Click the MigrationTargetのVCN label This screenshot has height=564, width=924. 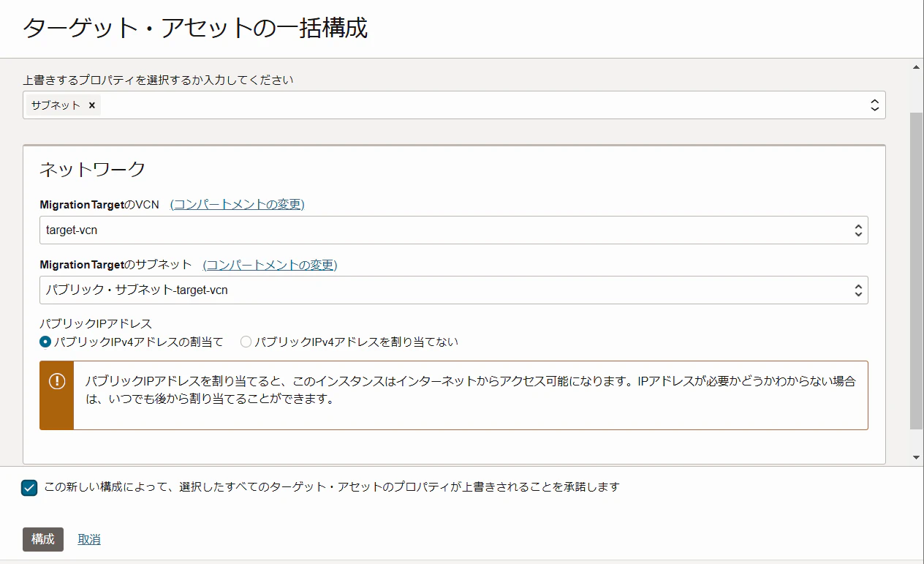[99, 204]
